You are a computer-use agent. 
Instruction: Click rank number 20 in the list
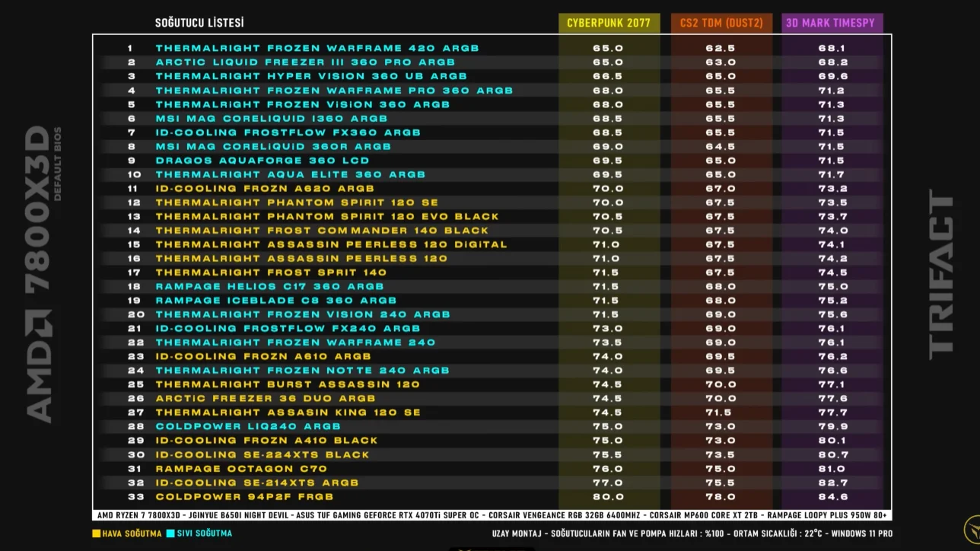(135, 314)
